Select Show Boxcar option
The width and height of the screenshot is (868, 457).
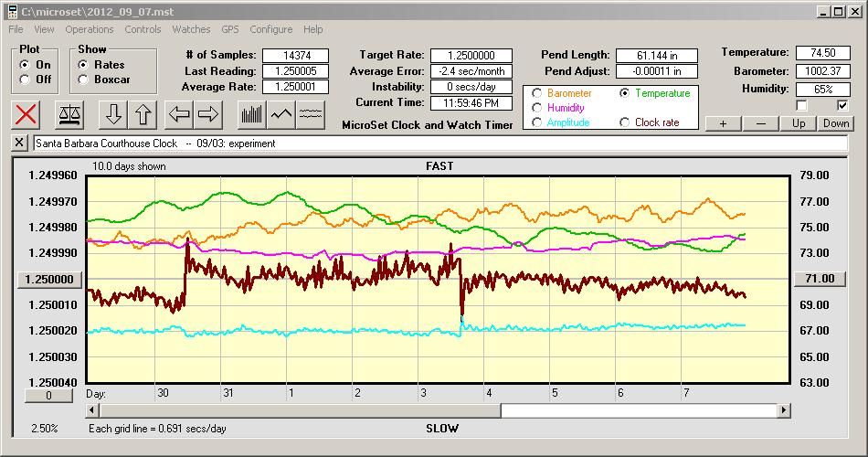[x=83, y=80]
